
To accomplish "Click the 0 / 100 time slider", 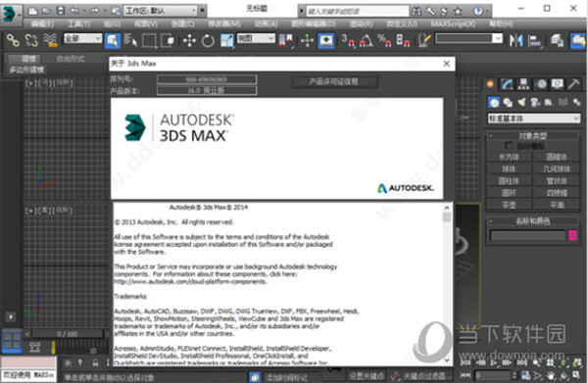I will 67,333.
